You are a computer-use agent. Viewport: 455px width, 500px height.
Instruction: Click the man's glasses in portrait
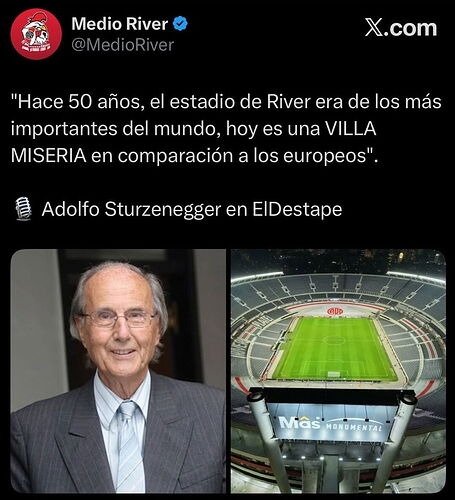(x=120, y=319)
